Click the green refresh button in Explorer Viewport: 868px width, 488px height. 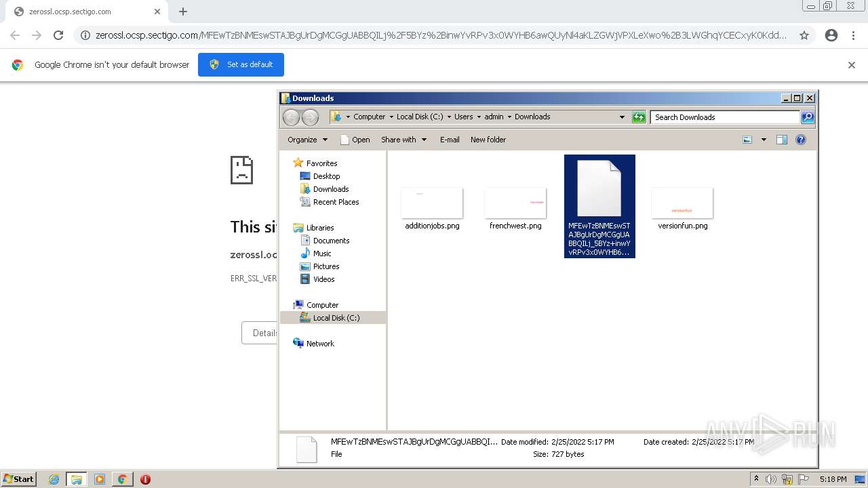coord(639,117)
